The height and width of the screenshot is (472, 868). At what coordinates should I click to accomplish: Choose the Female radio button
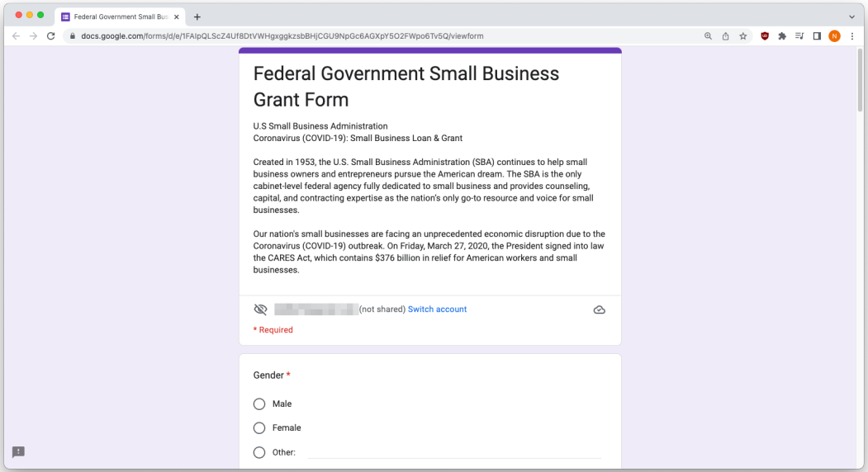point(259,428)
